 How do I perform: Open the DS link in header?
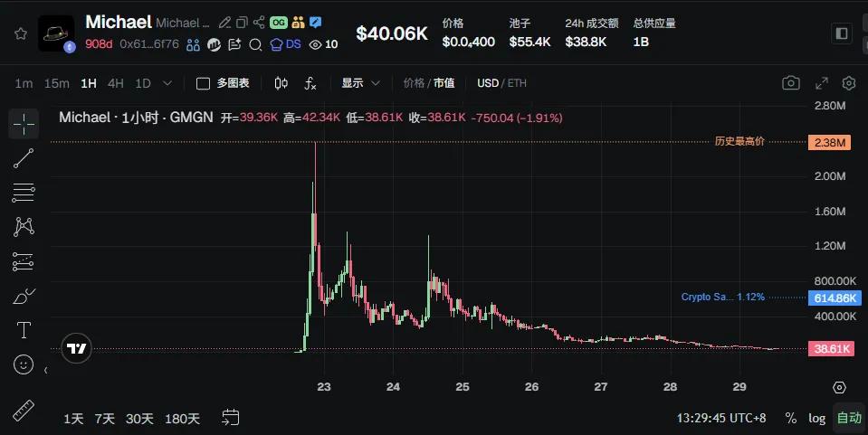(285, 44)
